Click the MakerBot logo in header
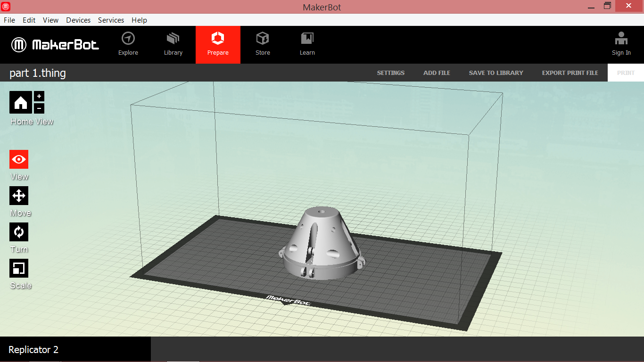 55,45
